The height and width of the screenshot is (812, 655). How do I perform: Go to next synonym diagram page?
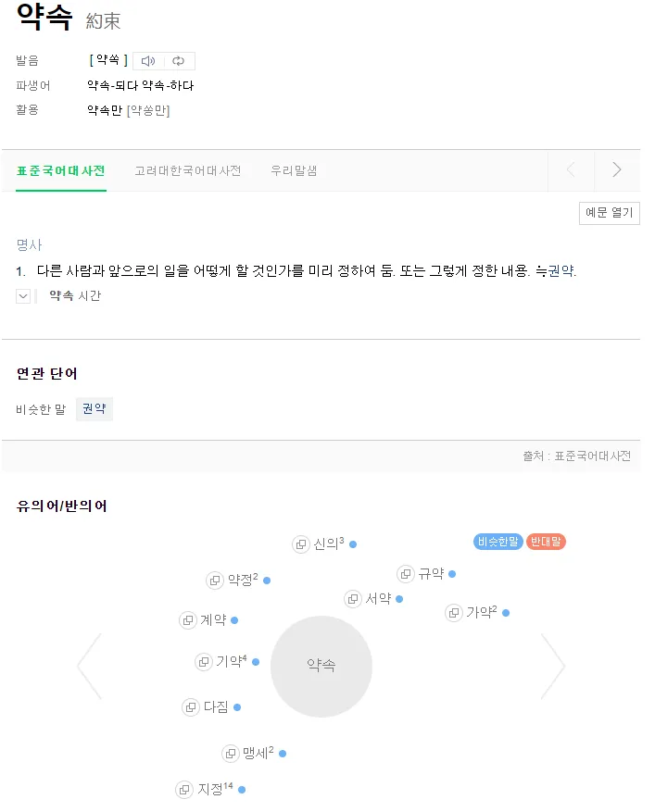coord(553,667)
